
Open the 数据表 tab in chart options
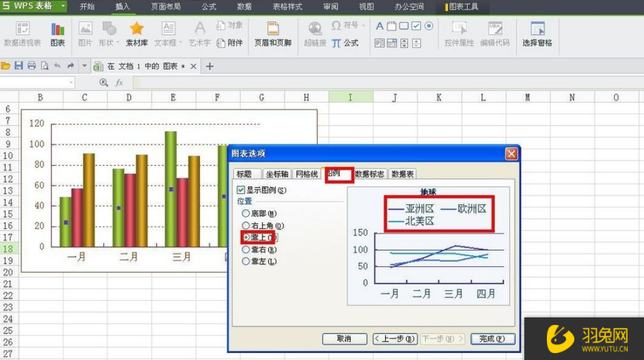402,174
